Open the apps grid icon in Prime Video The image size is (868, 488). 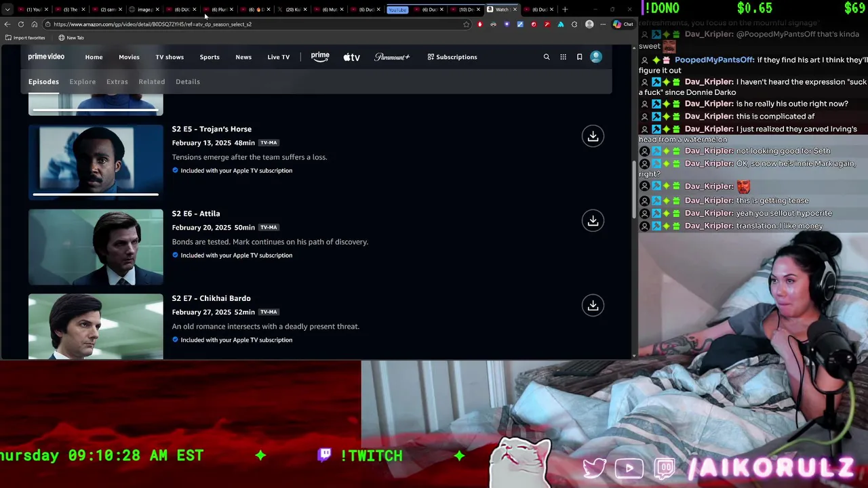pos(563,57)
